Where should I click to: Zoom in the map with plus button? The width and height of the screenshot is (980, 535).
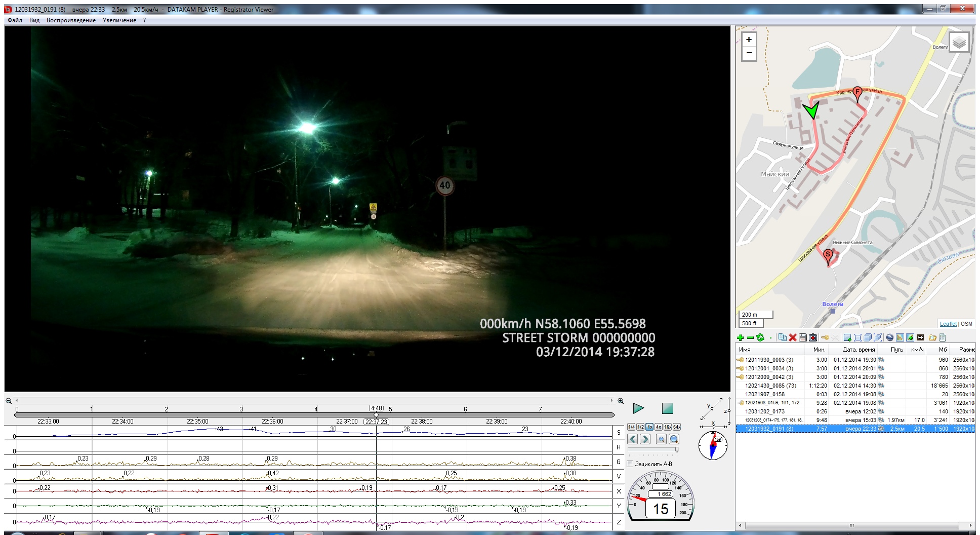[x=749, y=40]
